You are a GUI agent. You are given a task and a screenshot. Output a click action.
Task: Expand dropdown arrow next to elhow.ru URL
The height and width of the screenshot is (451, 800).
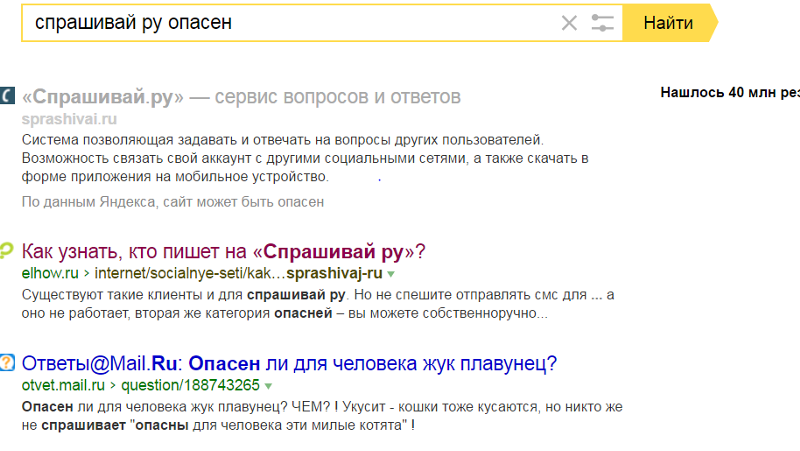point(391,274)
